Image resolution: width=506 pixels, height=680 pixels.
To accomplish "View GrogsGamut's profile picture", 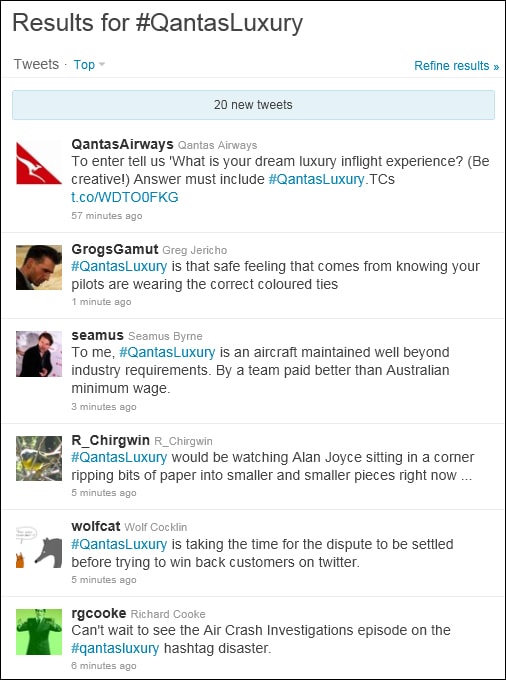I will click(x=39, y=268).
